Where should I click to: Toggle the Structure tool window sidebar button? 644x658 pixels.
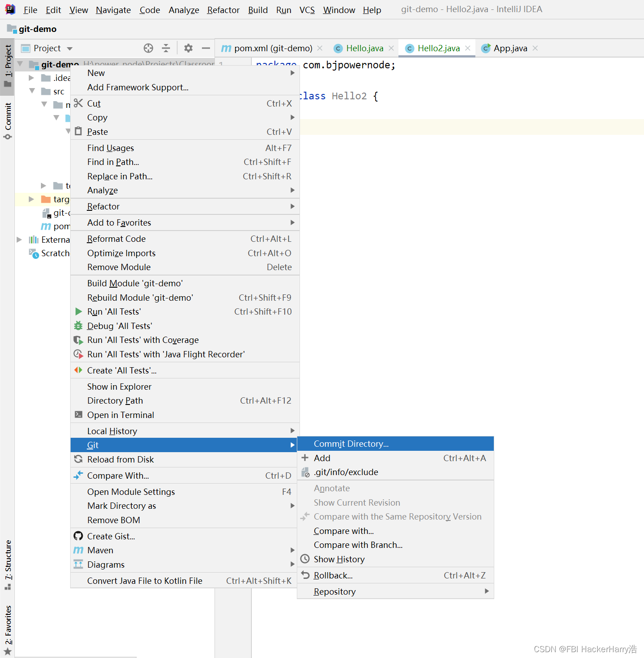pos(8,565)
